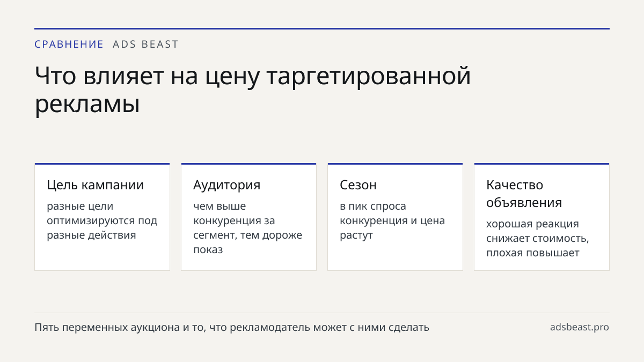Click footer text 'Пять переменных аукциона…'
This screenshot has width=644, height=362.
(x=232, y=327)
